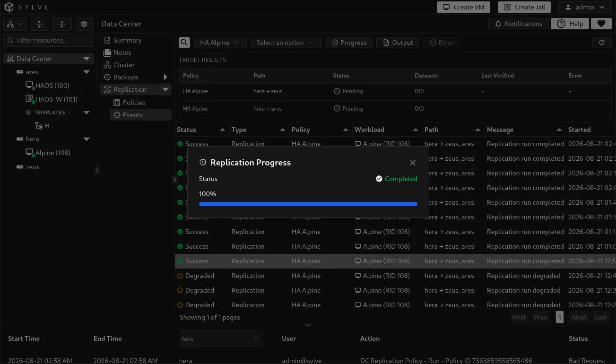Open the HA Alpine policy dropdown
The width and height of the screenshot is (616, 364).
(x=220, y=43)
